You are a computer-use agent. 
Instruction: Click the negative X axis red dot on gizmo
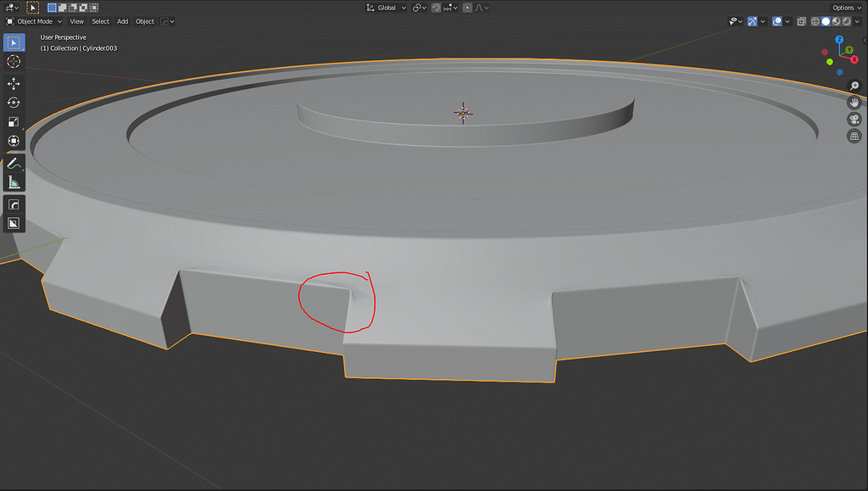point(825,52)
